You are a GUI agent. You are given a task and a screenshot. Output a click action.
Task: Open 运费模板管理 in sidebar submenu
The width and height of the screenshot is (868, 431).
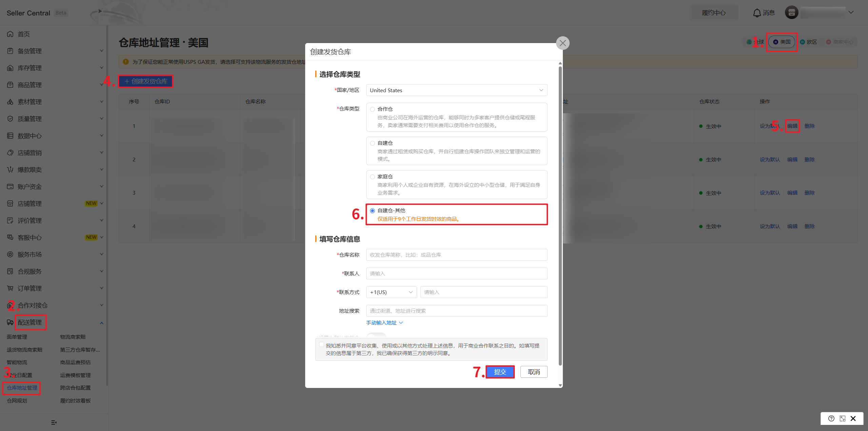point(75,375)
